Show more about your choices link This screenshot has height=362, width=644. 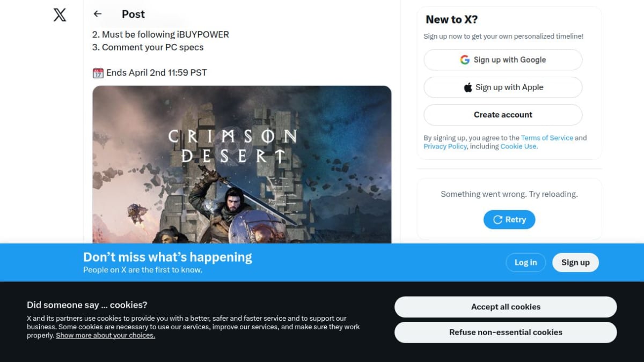coord(105,335)
